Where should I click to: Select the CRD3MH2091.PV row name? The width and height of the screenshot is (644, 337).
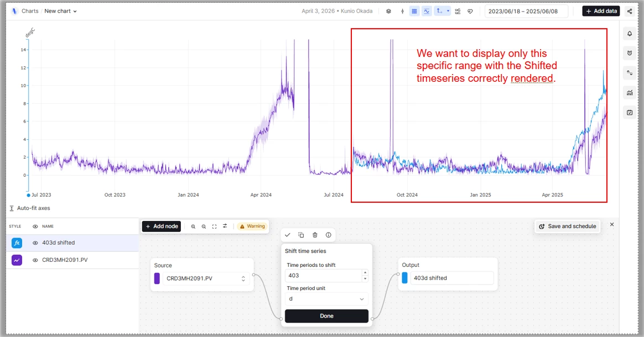tap(65, 260)
